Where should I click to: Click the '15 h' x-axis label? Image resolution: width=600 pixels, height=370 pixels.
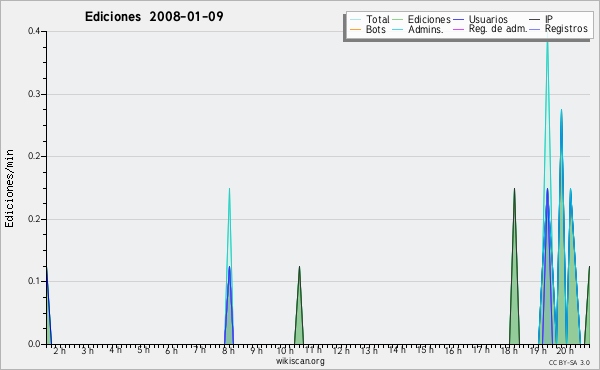point(425,350)
